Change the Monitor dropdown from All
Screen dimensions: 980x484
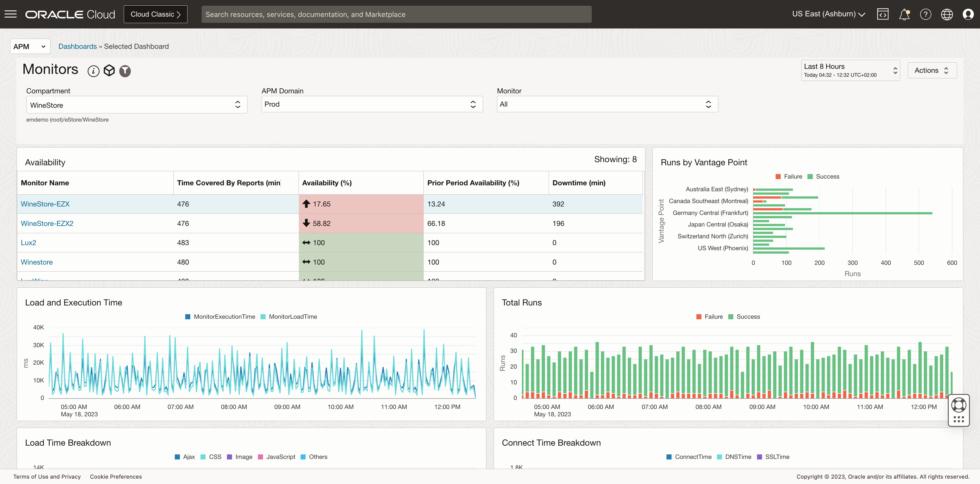(607, 104)
